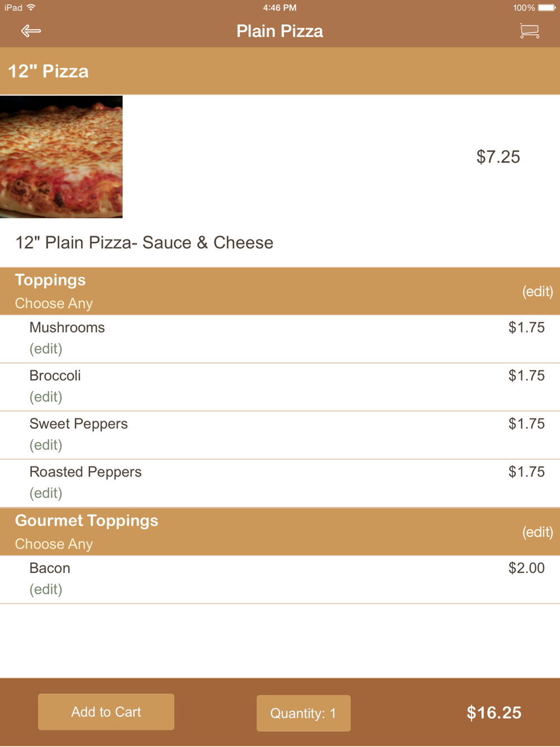Open the Quantity: 1 selector
This screenshot has height=747, width=560.
pos(304,713)
